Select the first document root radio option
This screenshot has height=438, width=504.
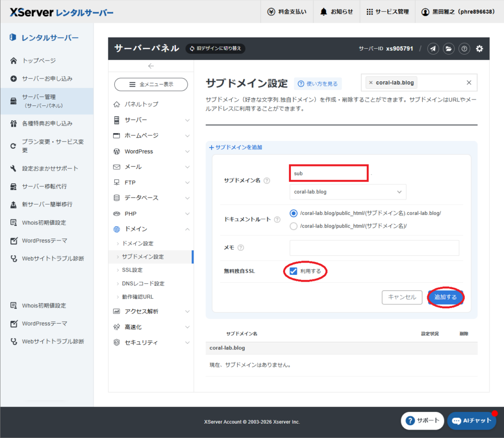pyautogui.click(x=294, y=213)
